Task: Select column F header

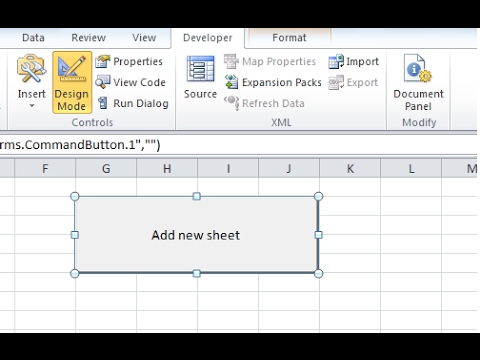Action: tap(45, 168)
